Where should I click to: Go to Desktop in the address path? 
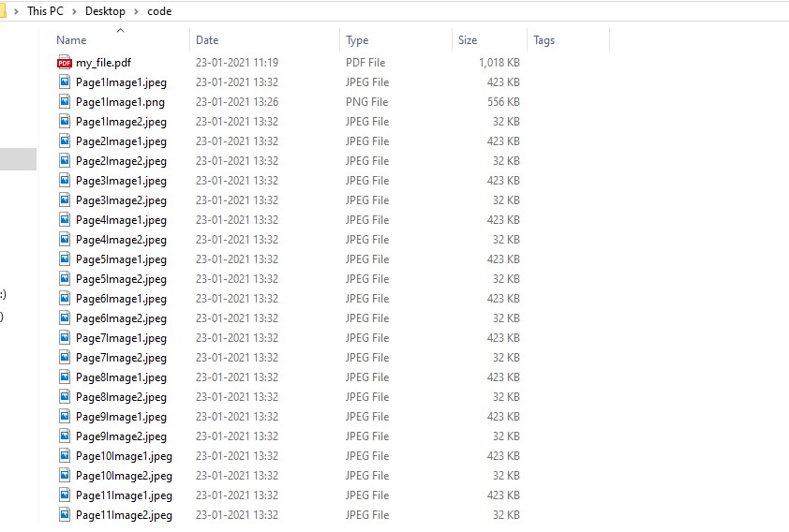(x=105, y=11)
